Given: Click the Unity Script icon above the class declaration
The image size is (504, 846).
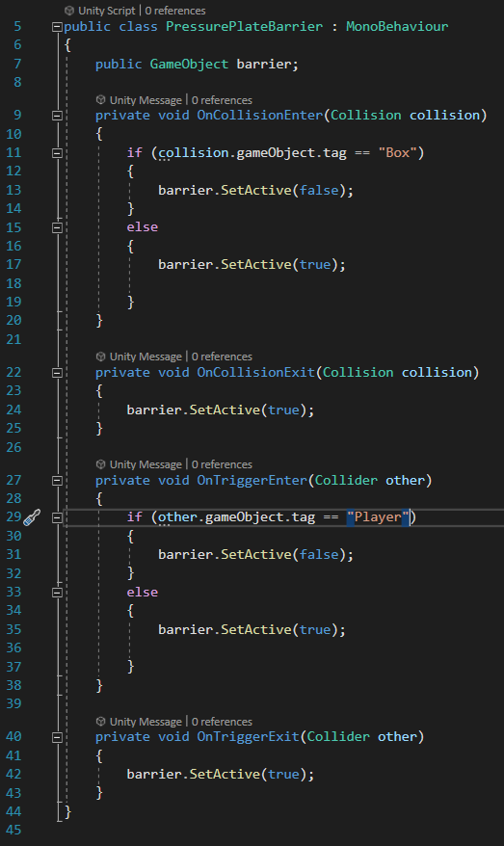Looking at the screenshot, I should [69, 11].
